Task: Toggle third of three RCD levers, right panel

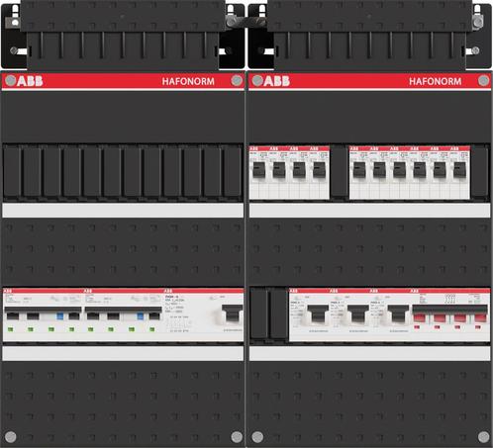Action: (x=398, y=314)
